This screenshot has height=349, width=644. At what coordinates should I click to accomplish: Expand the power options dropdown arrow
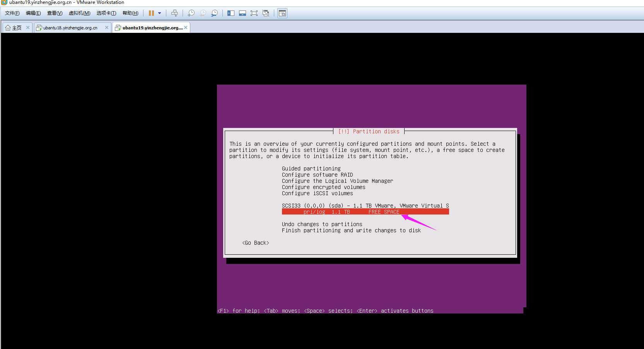159,13
